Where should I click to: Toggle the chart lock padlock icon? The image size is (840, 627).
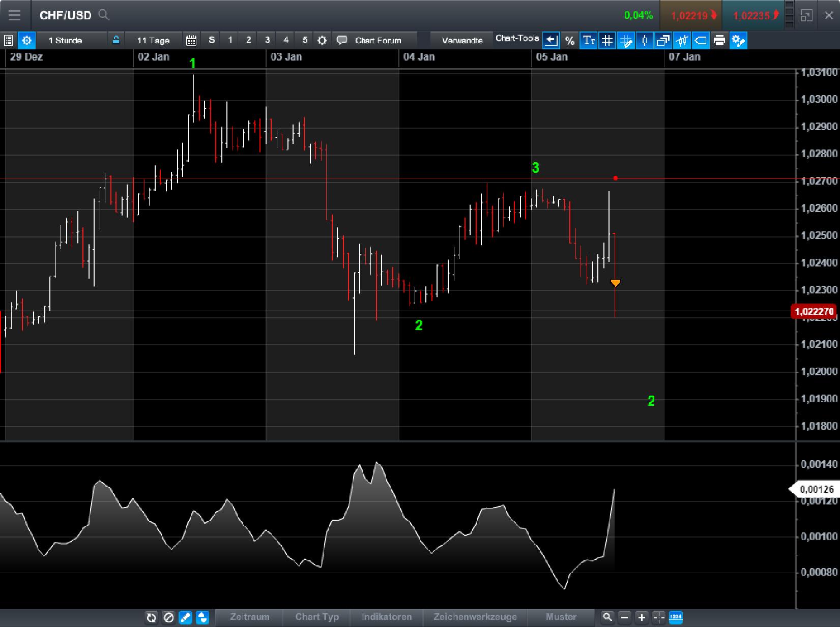(116, 40)
